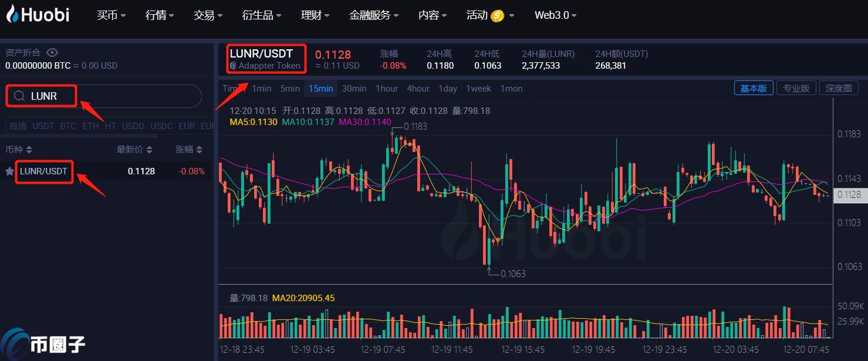Switch to 基本版 chart mode
Screen dimensions: 868x361
(x=754, y=88)
